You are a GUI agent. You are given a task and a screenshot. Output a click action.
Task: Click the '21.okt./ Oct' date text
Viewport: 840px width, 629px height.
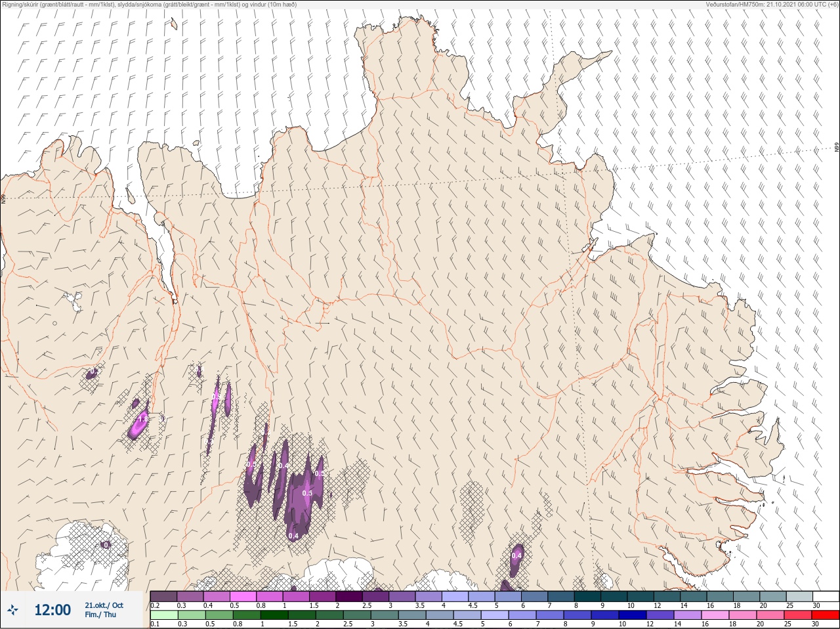coord(104,605)
